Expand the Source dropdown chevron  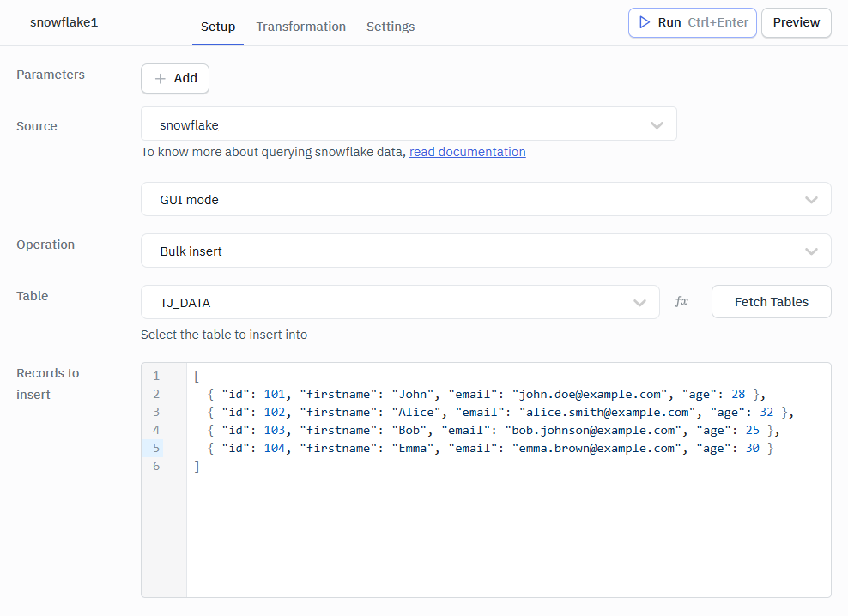[x=657, y=125]
